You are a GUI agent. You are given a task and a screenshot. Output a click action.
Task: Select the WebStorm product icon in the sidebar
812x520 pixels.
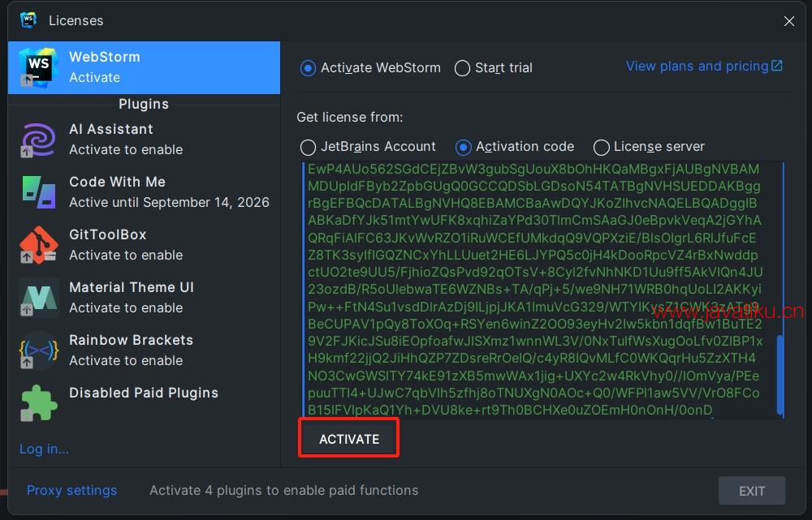click(37, 68)
